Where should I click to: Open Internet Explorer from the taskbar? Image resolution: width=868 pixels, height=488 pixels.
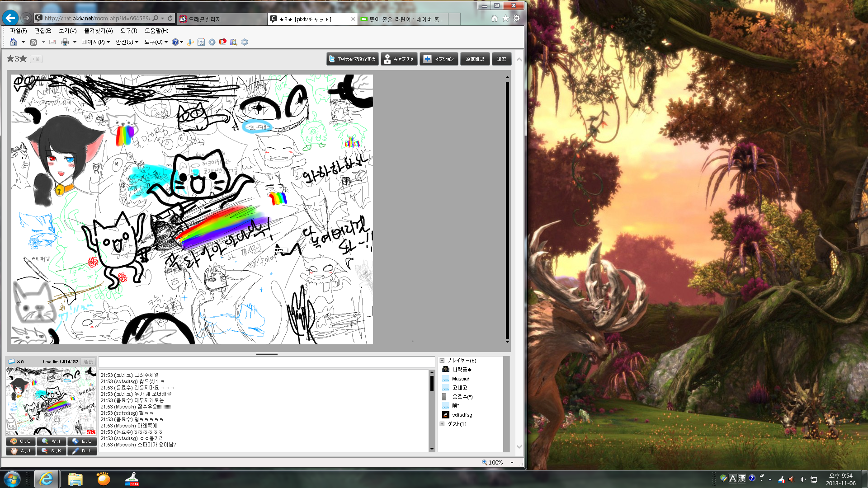click(x=47, y=479)
